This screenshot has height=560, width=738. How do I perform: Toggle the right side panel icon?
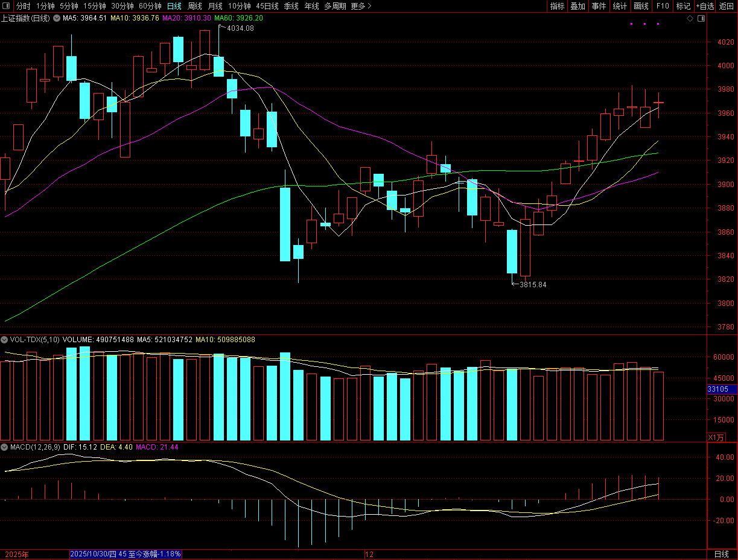[701, 18]
